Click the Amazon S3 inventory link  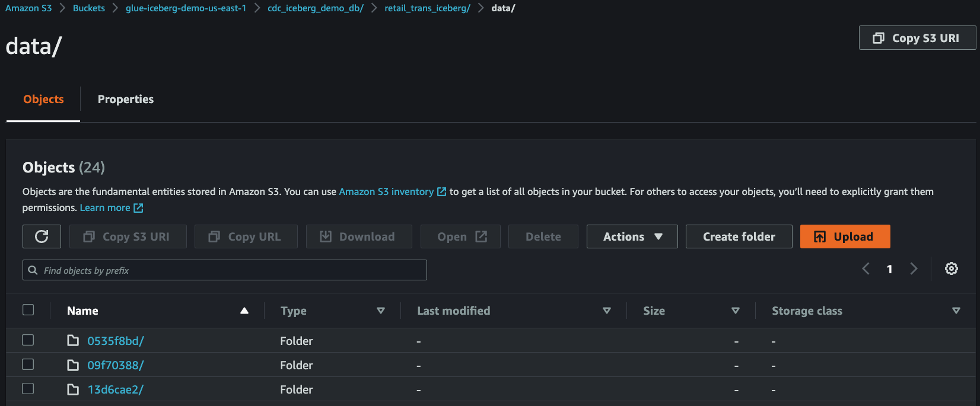point(386,191)
